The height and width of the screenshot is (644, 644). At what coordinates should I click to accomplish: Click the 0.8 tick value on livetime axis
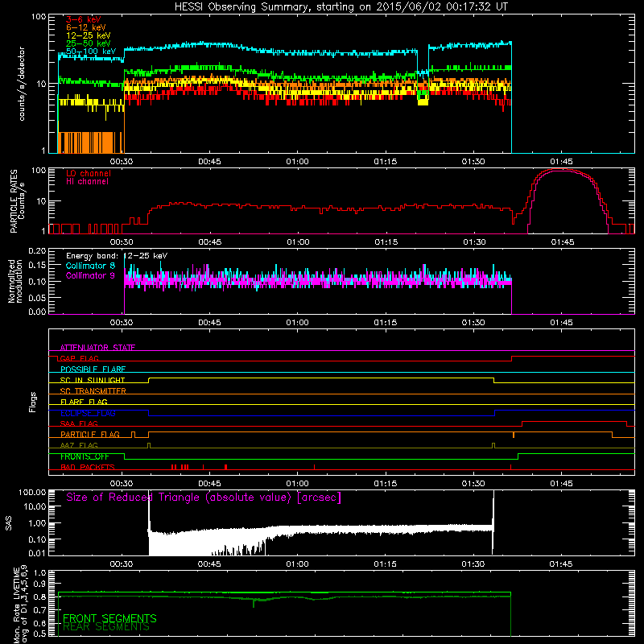coord(39,597)
